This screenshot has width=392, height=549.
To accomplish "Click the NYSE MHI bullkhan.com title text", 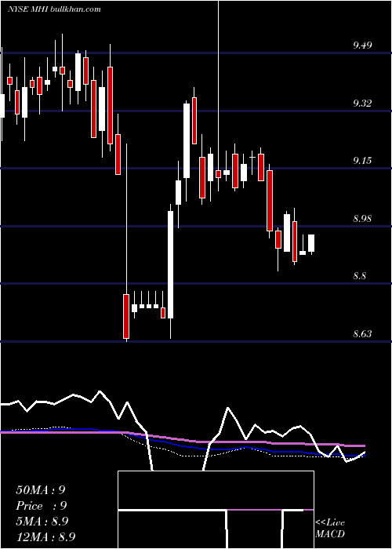I will [54, 9].
